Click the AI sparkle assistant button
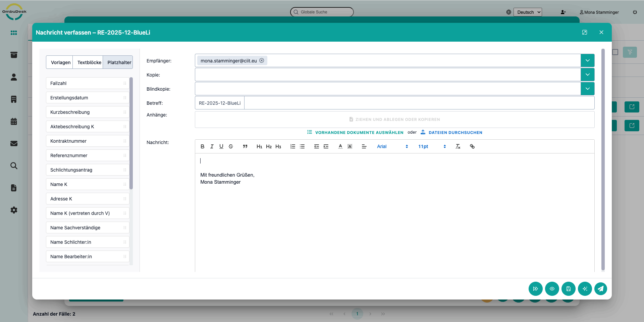This screenshot has width=644, height=322. click(x=585, y=289)
